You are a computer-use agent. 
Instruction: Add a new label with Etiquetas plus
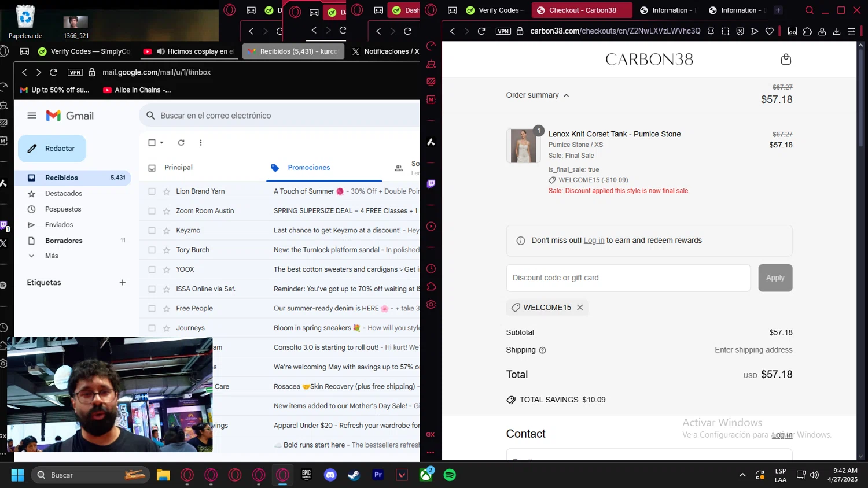pyautogui.click(x=122, y=283)
